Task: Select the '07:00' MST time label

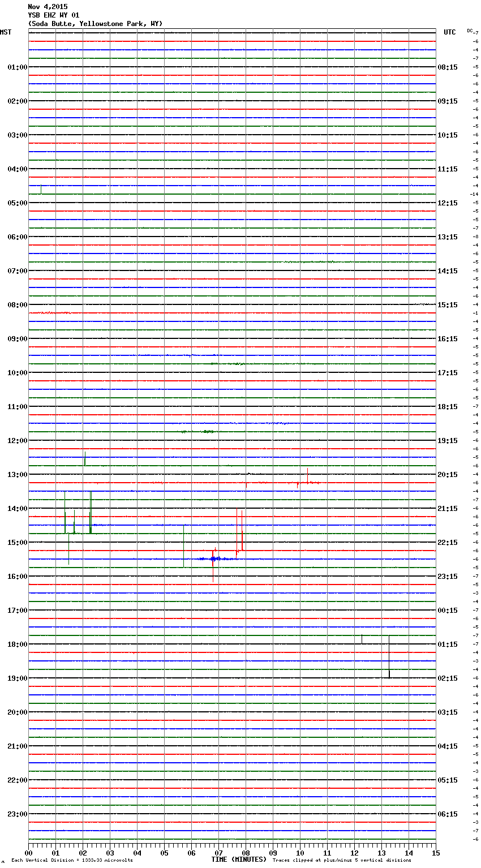Action: pos(18,271)
